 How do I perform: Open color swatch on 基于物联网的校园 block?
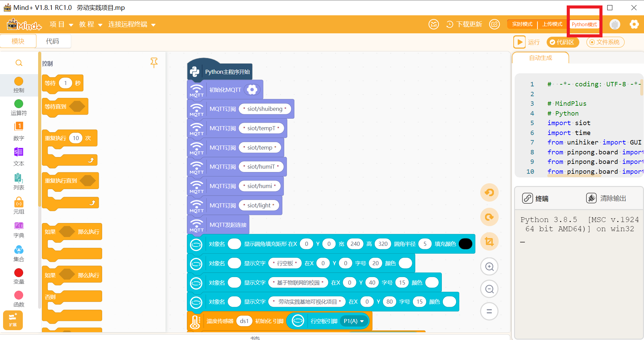coord(432,283)
